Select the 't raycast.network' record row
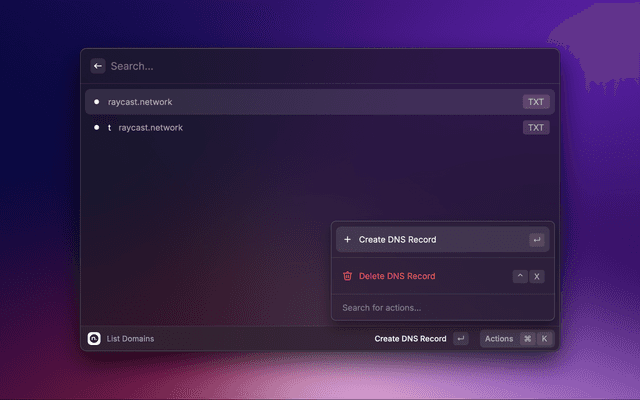Image resolution: width=640 pixels, height=400 pixels. 300,128
